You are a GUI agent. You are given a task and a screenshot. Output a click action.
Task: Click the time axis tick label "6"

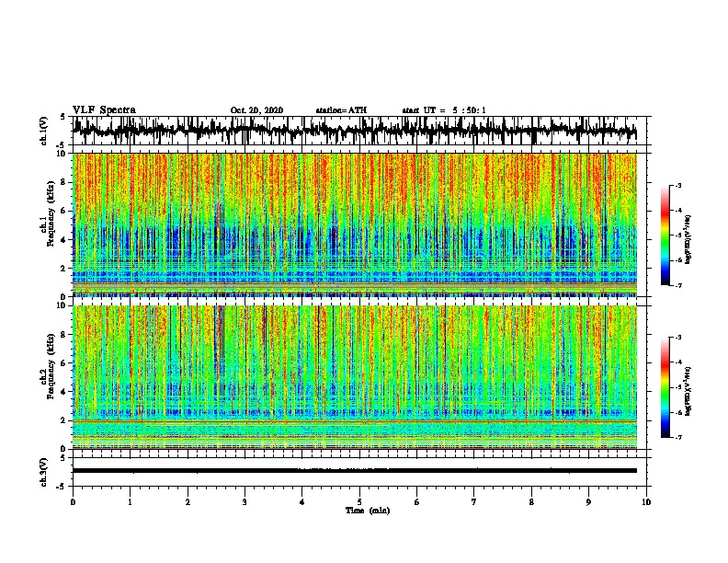[x=417, y=501]
